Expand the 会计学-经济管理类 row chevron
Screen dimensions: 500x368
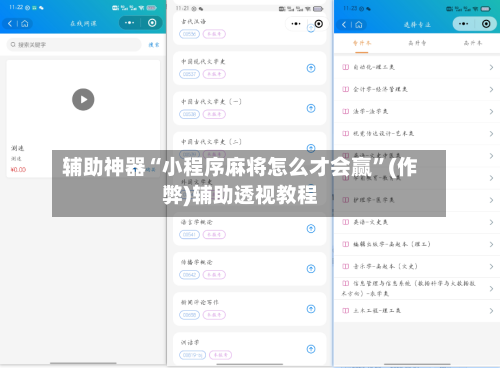tap(491, 89)
